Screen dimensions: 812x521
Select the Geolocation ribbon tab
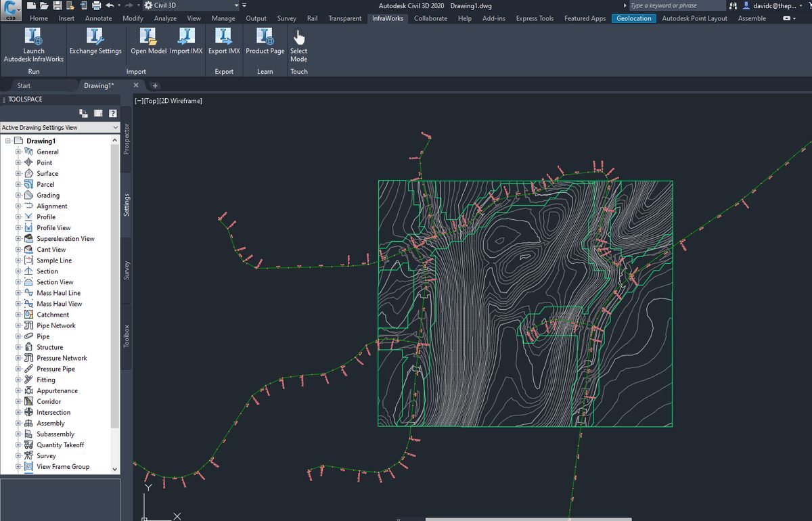[634, 18]
